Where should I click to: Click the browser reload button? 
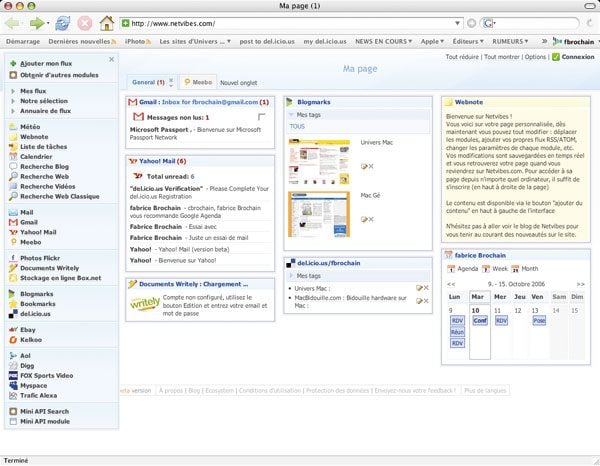(x=62, y=22)
